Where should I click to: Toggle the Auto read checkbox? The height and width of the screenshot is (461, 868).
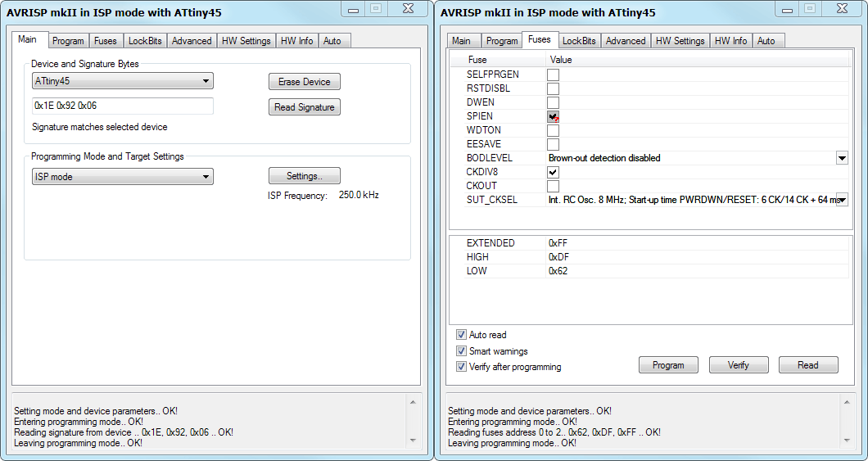461,335
